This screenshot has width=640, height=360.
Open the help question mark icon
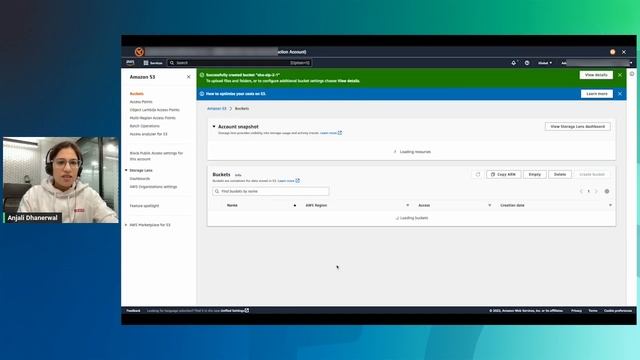(x=527, y=63)
